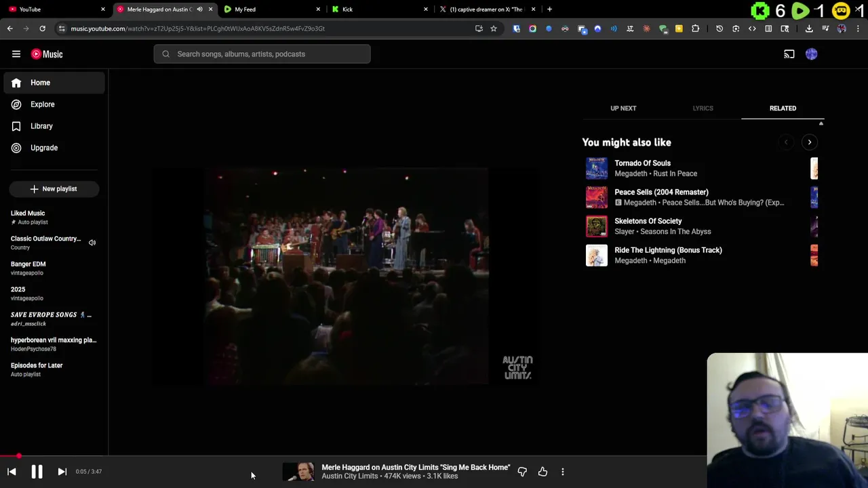The image size is (868, 488).
Task: Open Upgrade in sidebar
Action: 54,148
